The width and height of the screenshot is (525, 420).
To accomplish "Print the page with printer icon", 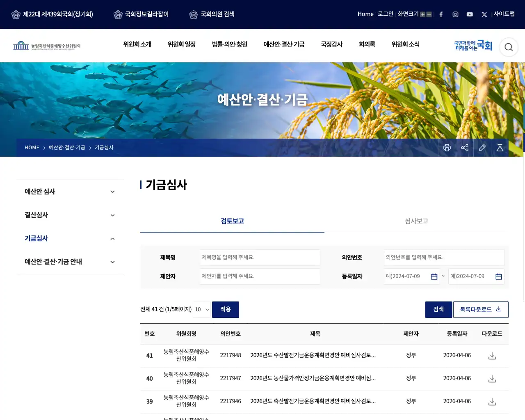I will coord(447,148).
